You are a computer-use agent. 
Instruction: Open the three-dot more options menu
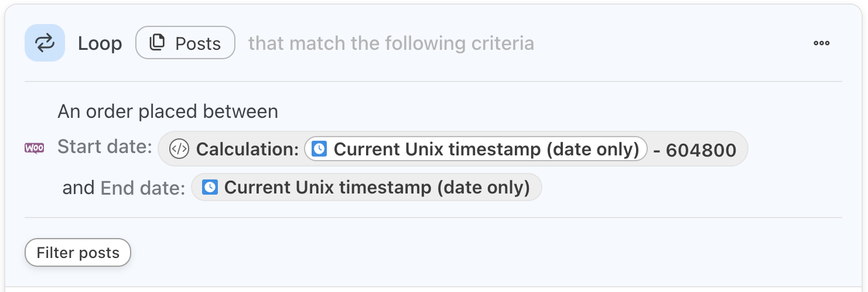tap(821, 43)
